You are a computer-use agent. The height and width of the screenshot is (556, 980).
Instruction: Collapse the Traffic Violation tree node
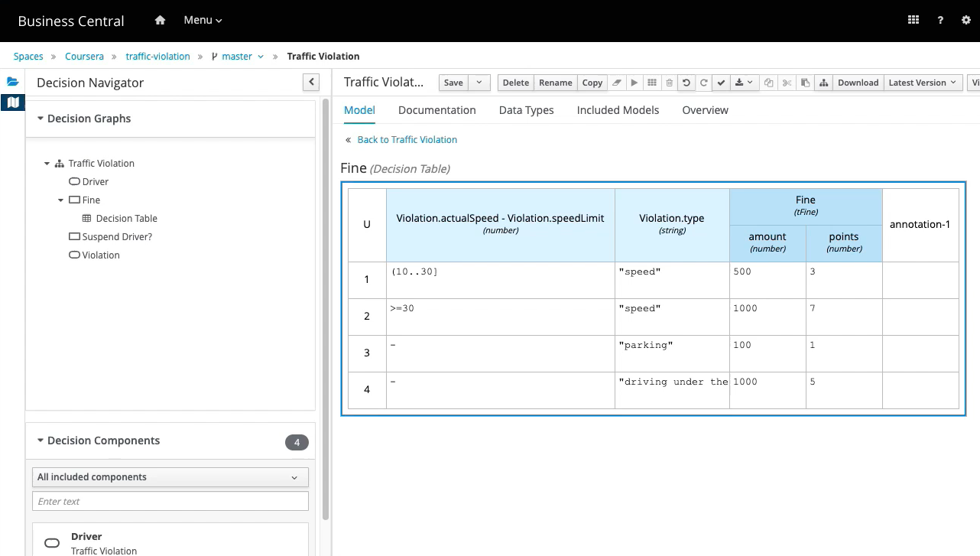click(47, 164)
